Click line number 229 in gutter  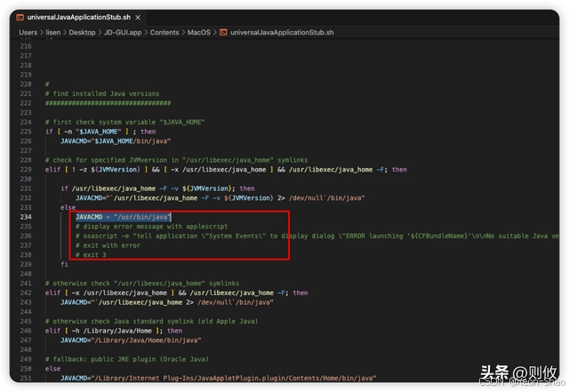[x=26, y=170]
